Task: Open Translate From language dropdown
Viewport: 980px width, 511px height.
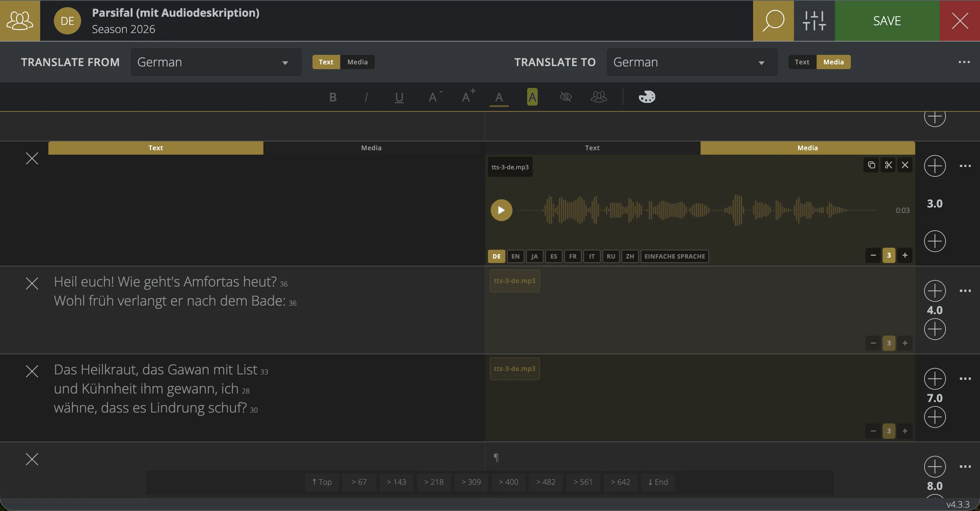Action: (x=216, y=62)
